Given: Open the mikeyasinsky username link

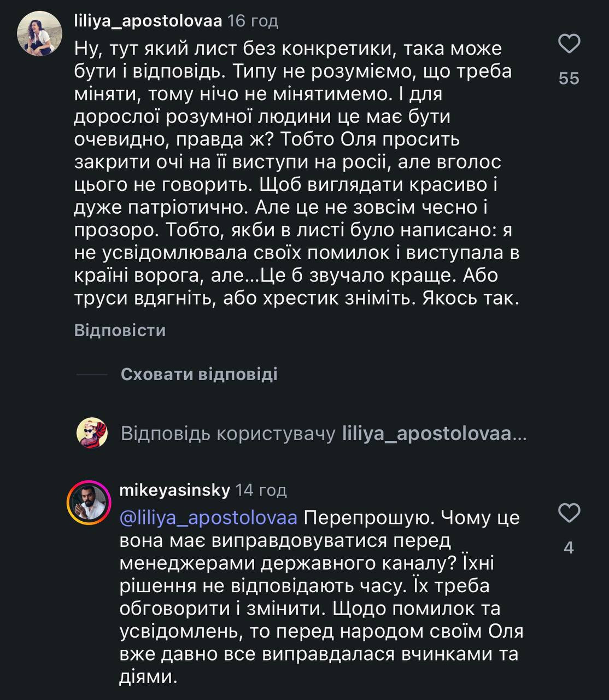Looking at the screenshot, I should point(174,490).
